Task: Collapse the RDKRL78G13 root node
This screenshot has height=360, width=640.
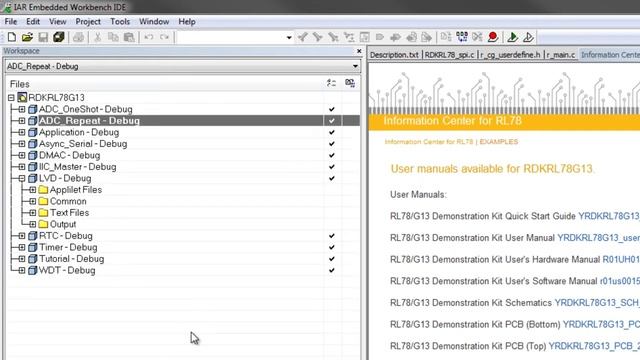Action: pos(11,98)
